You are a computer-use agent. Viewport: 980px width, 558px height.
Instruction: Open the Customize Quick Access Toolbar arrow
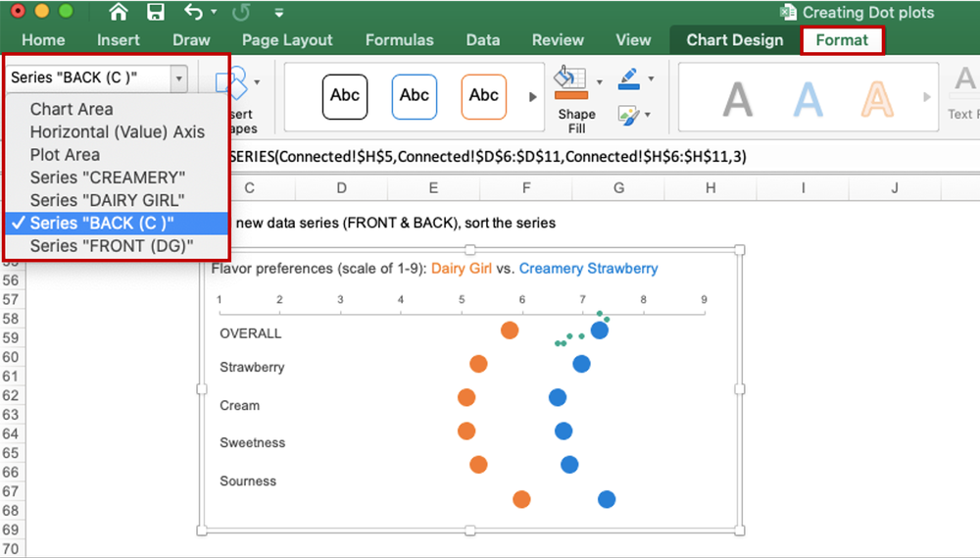pyautogui.click(x=278, y=13)
